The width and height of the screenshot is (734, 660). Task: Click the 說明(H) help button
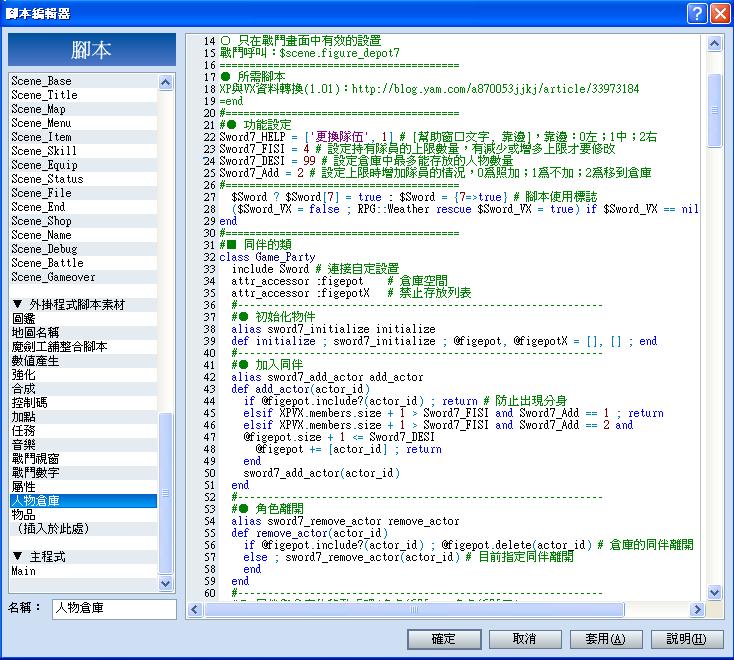pyautogui.click(x=687, y=639)
